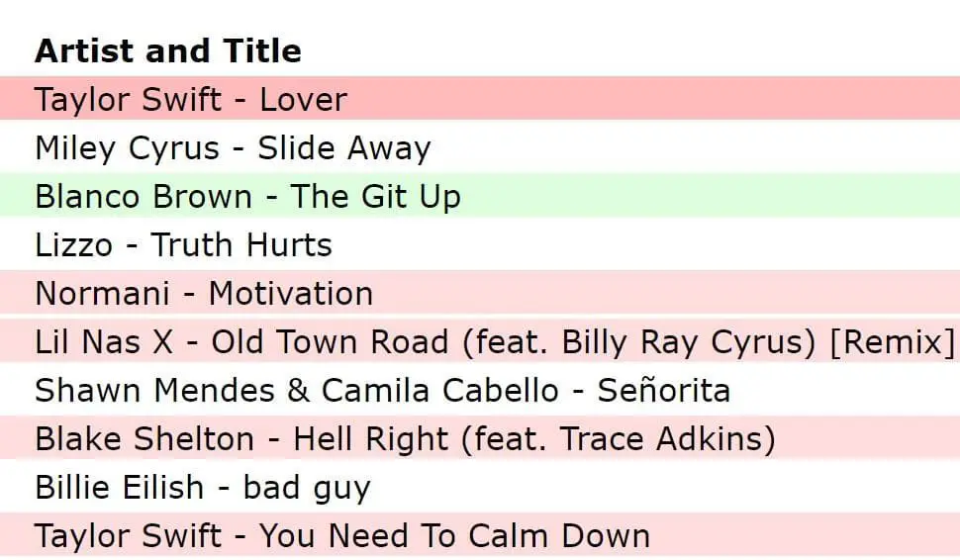Viewport: 960px width, 560px height.
Task: Click the artist name "Lil Nas X"
Action: (105, 341)
